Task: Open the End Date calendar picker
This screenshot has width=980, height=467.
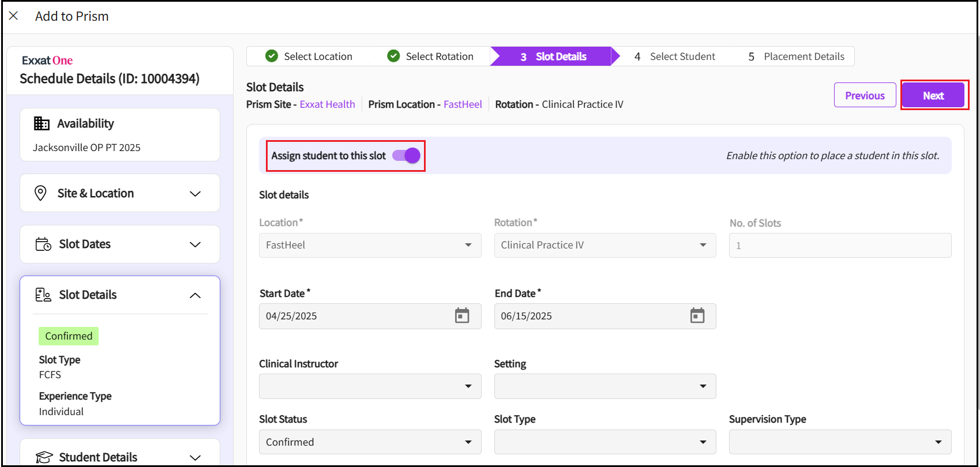Action: (697, 316)
